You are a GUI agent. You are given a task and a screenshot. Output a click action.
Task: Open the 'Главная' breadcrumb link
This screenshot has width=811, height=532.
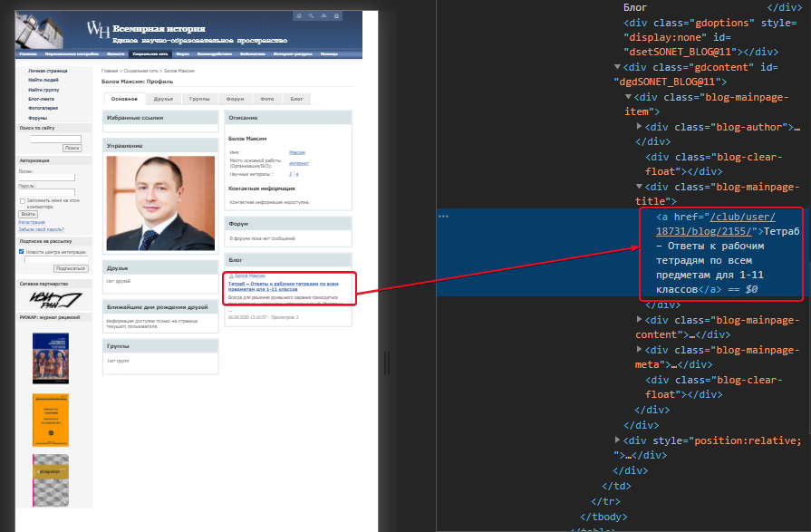pos(110,71)
